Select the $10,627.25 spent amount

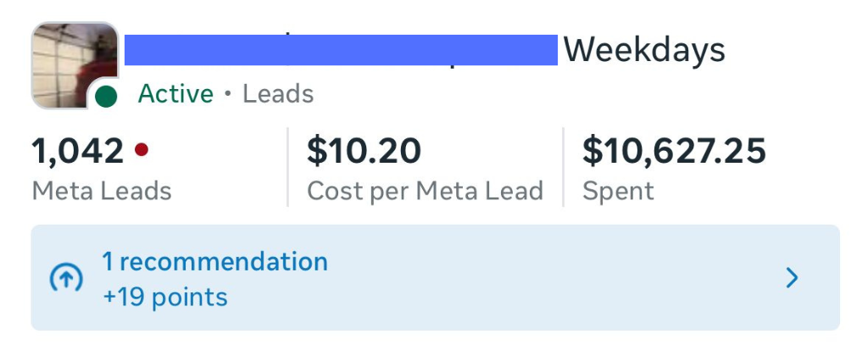pyautogui.click(x=674, y=151)
